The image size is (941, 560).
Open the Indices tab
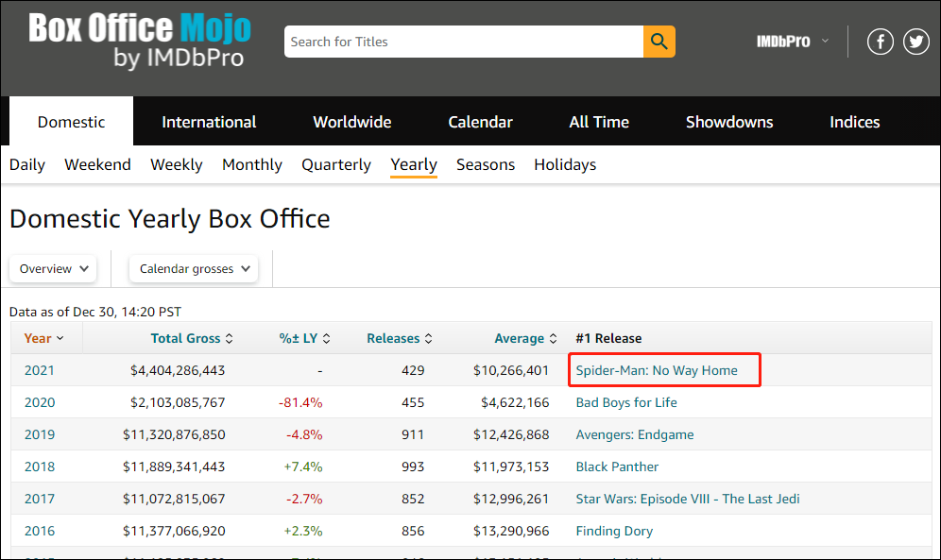pos(855,122)
